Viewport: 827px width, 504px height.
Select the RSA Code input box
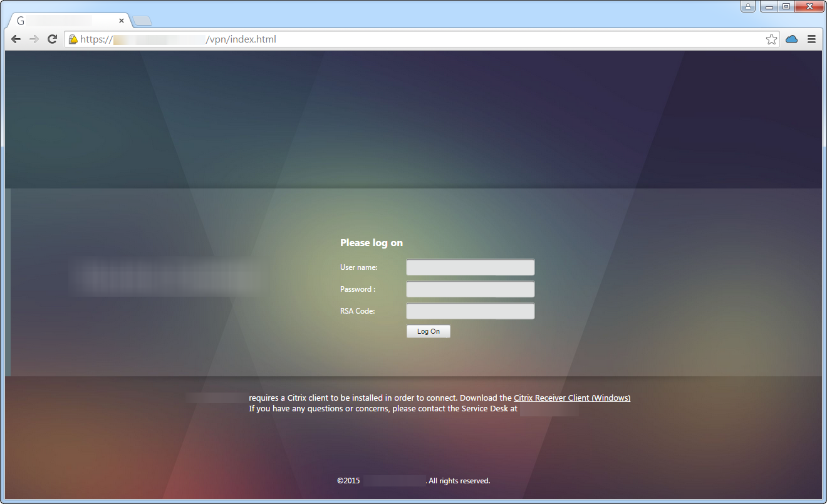pos(470,311)
